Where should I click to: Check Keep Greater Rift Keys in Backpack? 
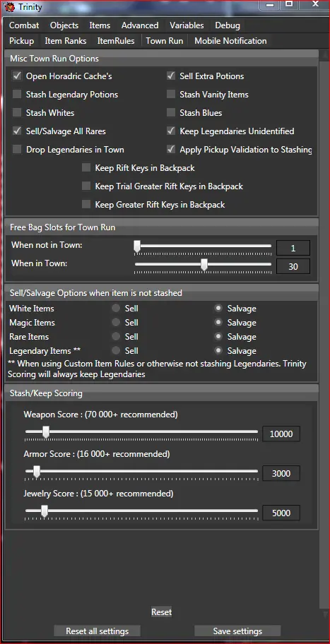86,204
